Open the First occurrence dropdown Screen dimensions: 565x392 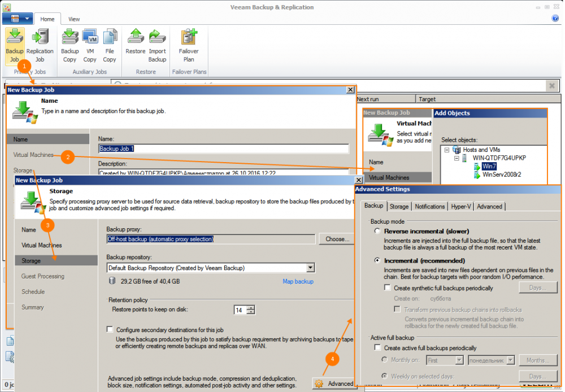(x=459, y=360)
